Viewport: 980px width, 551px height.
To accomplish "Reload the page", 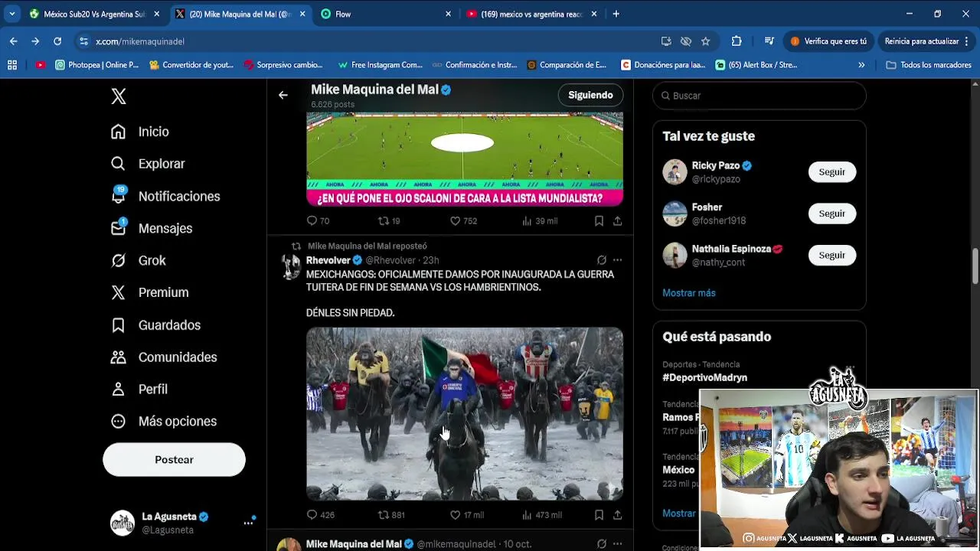I will [57, 41].
